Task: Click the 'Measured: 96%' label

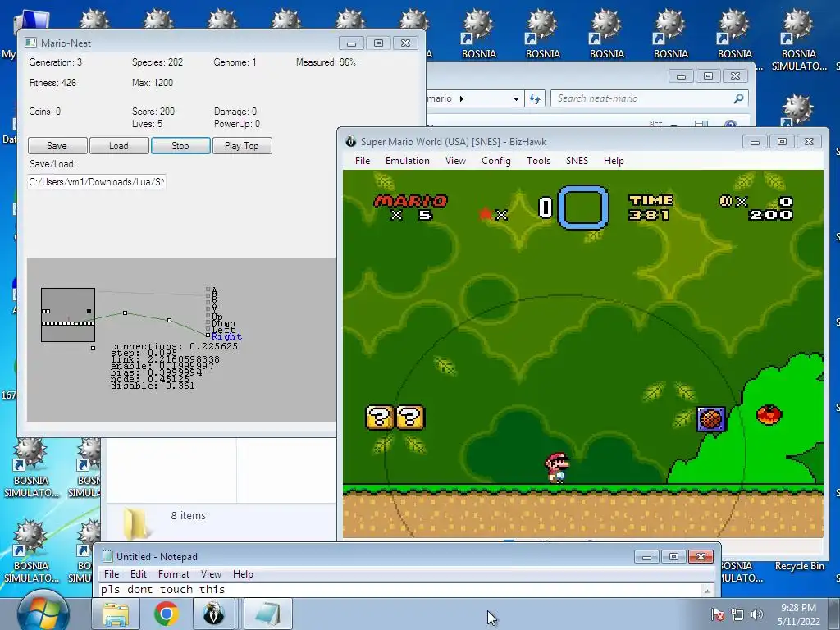Action: [x=326, y=62]
